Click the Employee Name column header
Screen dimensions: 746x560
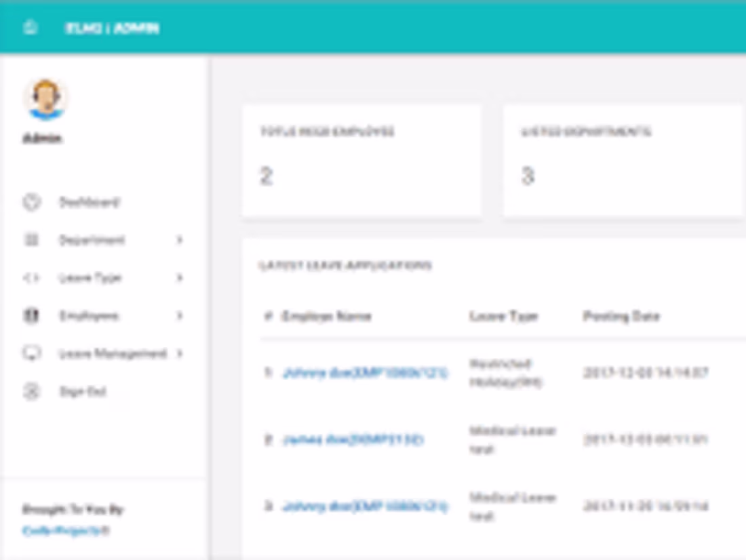click(326, 317)
